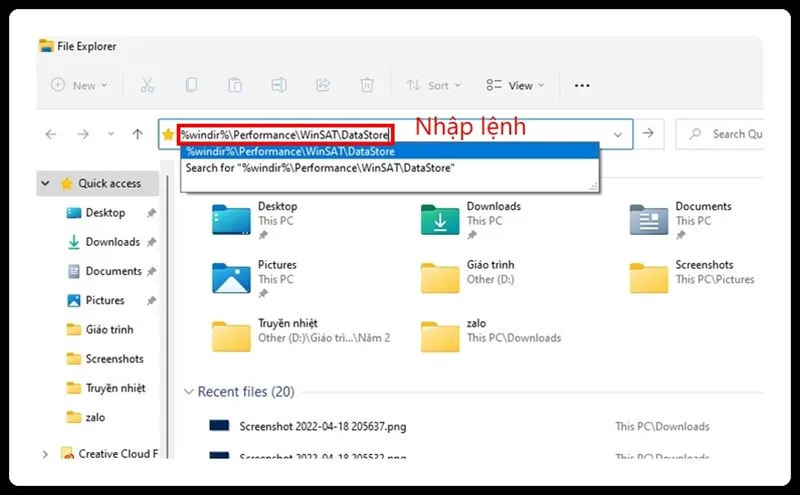
Task: Click the Giáo trình folder icon tile
Action: click(x=440, y=278)
